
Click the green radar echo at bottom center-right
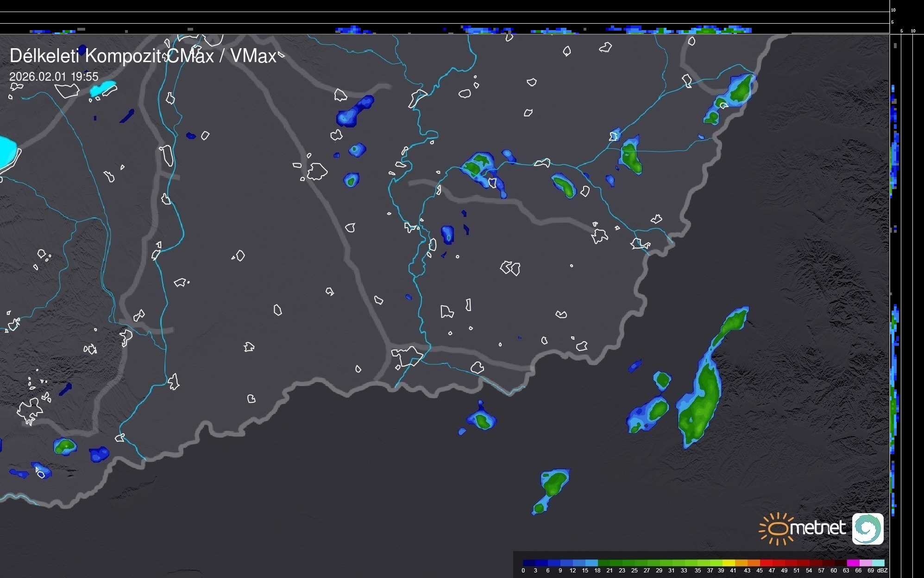pyautogui.click(x=553, y=484)
